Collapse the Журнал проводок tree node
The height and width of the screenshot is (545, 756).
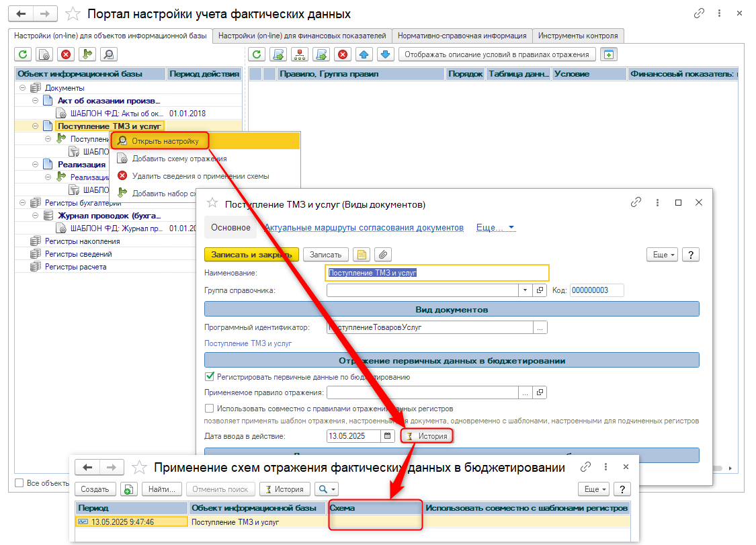35,216
